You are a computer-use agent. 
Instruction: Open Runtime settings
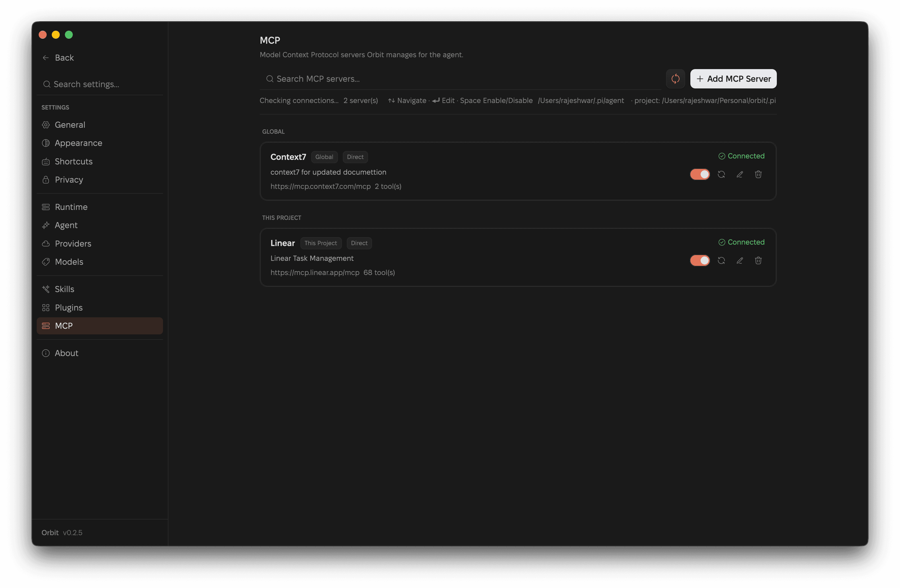click(x=100, y=207)
